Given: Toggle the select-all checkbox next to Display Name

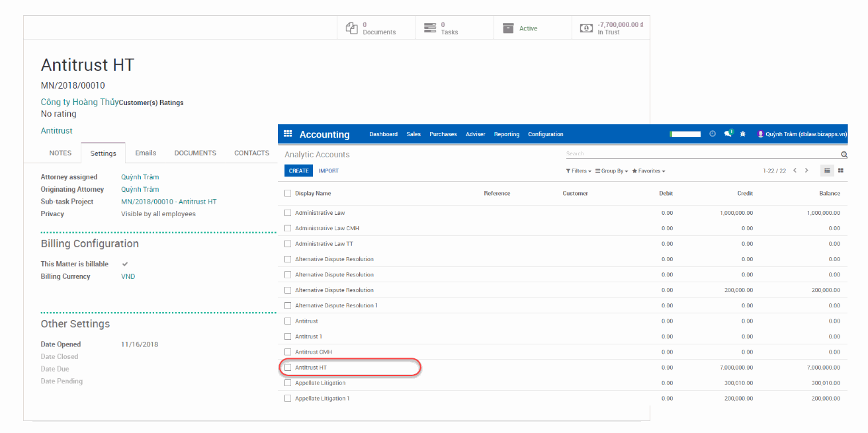Looking at the screenshot, I should point(288,193).
